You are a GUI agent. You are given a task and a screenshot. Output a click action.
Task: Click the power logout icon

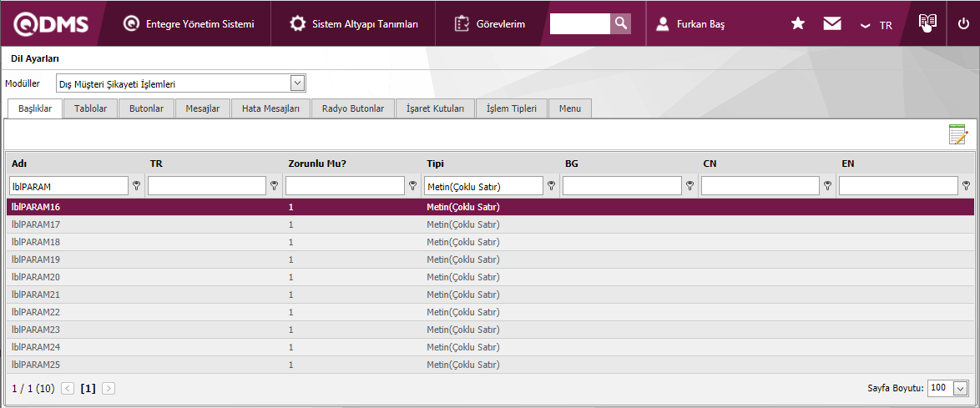tap(963, 24)
